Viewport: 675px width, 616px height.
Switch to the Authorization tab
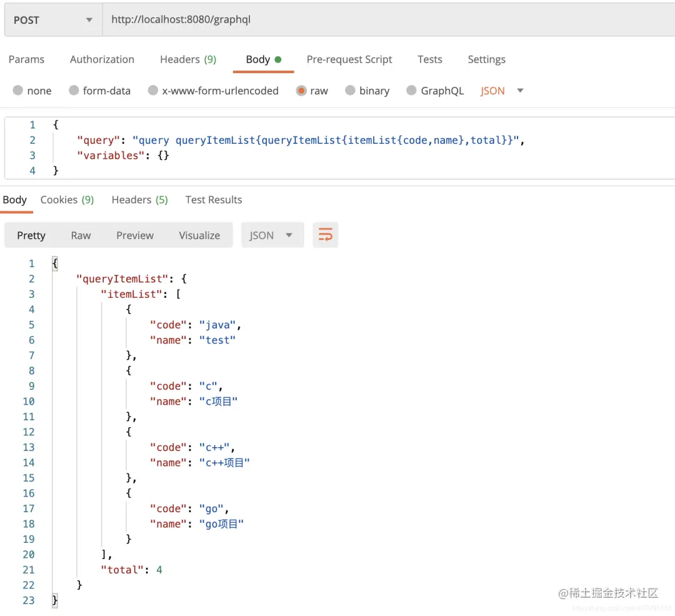click(102, 59)
